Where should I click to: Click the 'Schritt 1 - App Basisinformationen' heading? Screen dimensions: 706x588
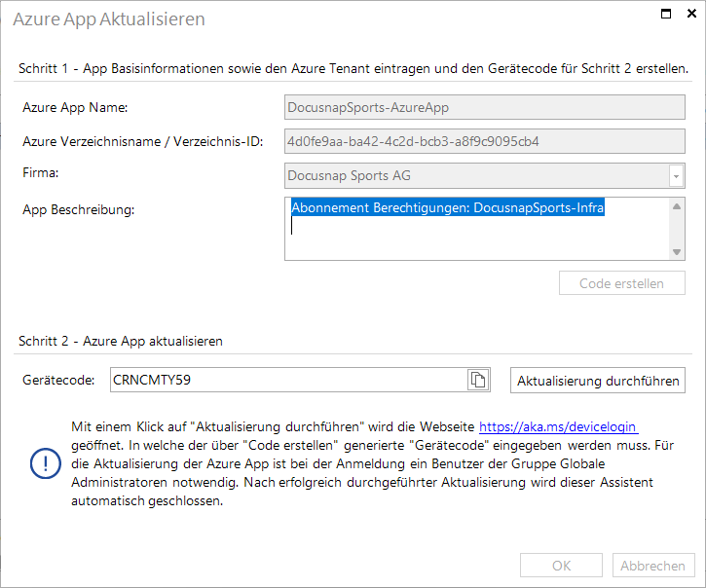[353, 68]
